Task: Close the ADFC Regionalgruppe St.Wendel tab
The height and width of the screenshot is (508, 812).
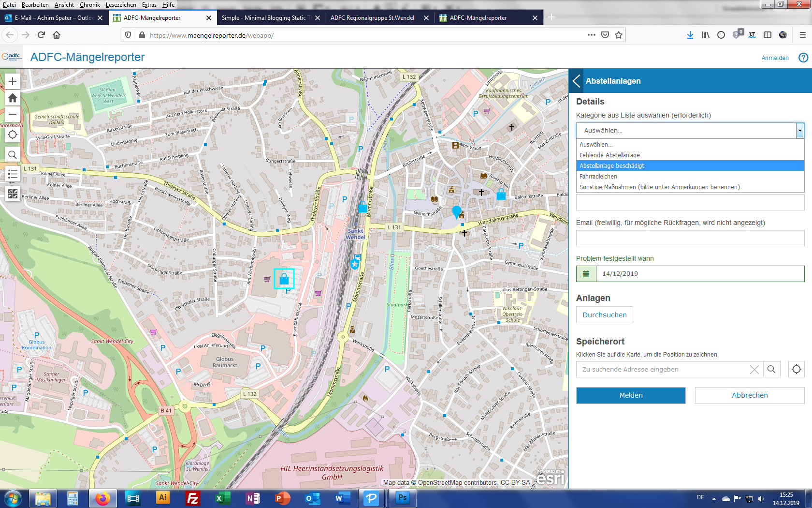Action: (426, 18)
